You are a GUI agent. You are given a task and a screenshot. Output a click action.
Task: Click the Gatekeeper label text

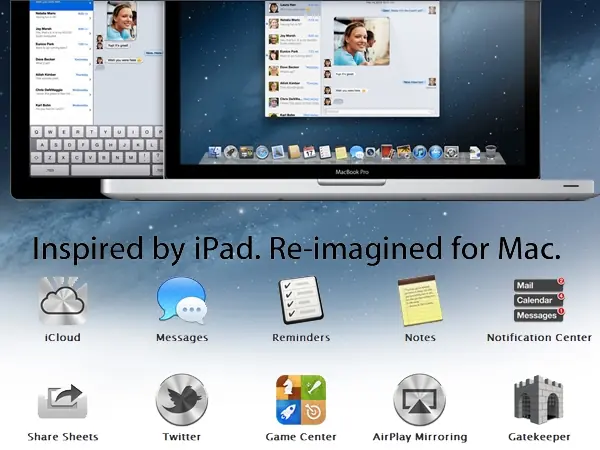539,437
